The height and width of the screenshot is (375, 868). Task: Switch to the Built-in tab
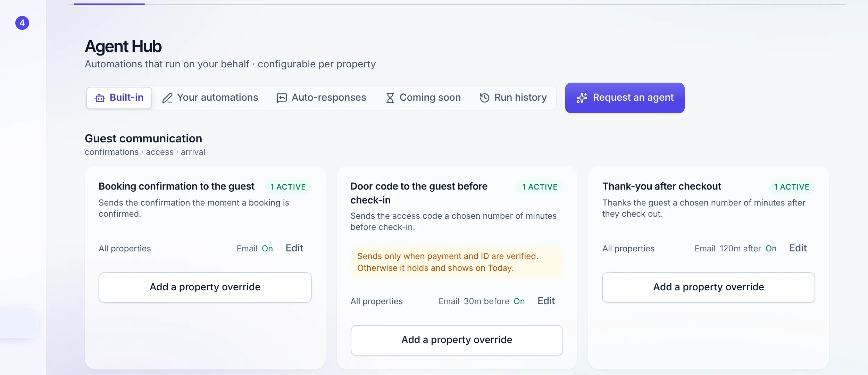click(119, 98)
